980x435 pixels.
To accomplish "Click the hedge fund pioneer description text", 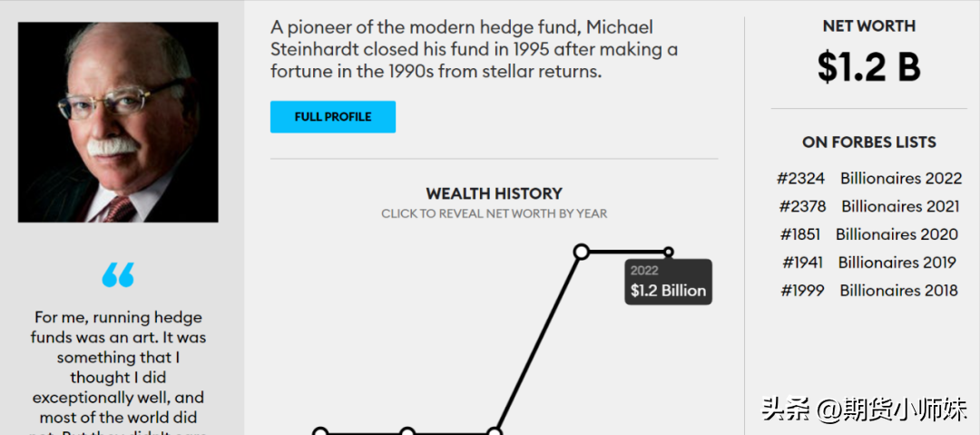I will click(474, 49).
